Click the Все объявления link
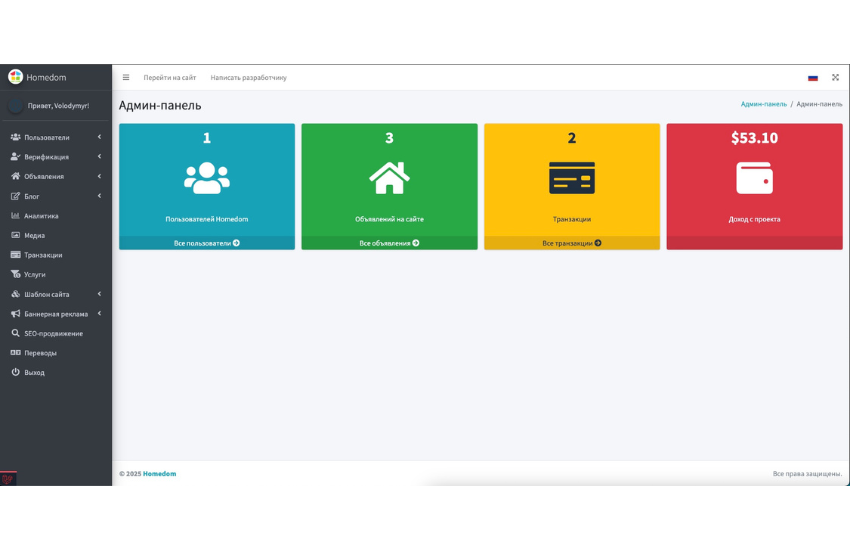 (389, 243)
